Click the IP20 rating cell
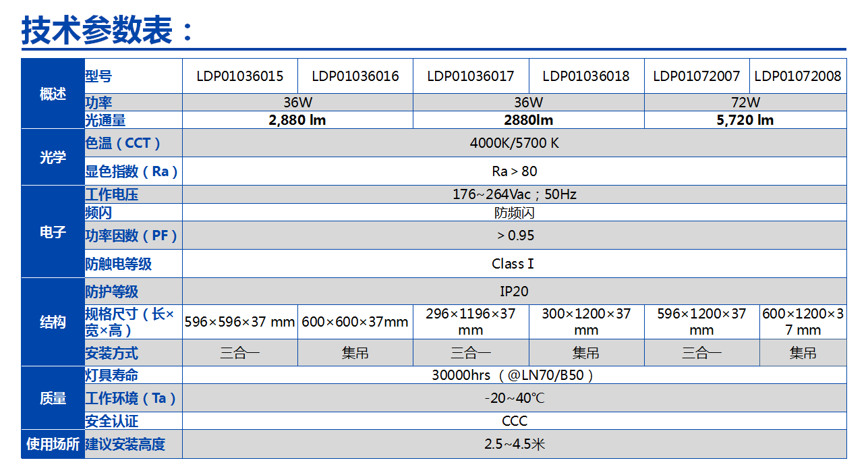The width and height of the screenshot is (868, 471). click(514, 292)
